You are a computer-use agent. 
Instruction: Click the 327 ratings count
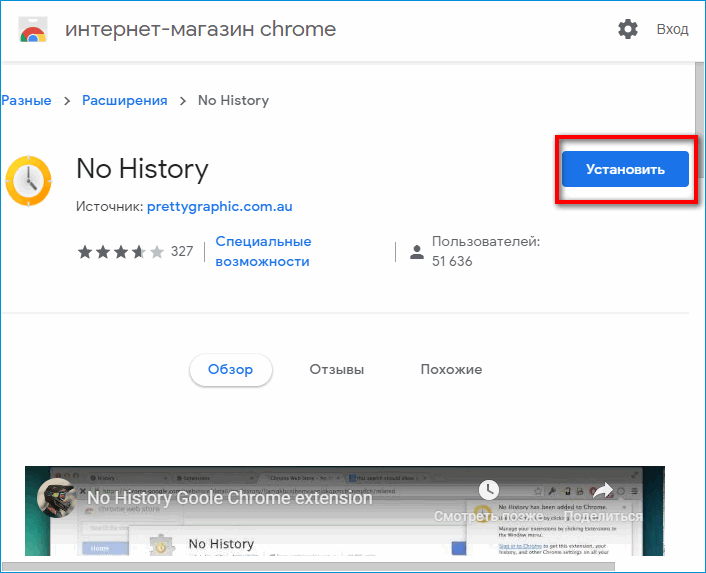tap(182, 252)
